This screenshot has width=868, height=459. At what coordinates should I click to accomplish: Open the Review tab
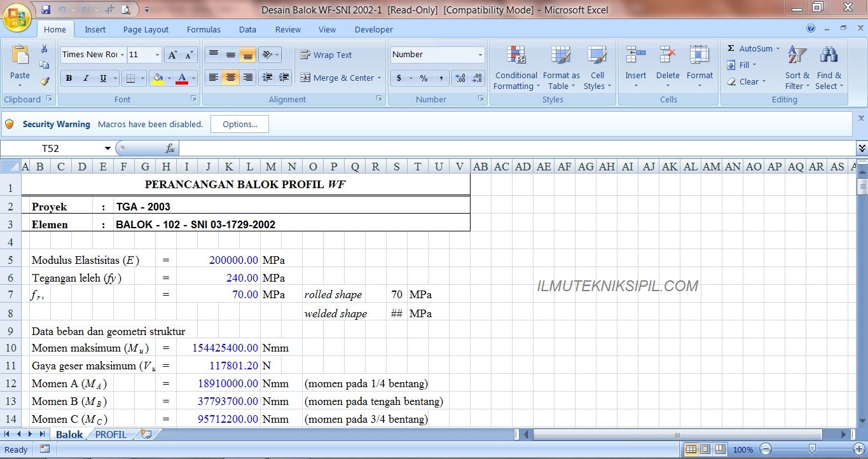[x=288, y=29]
